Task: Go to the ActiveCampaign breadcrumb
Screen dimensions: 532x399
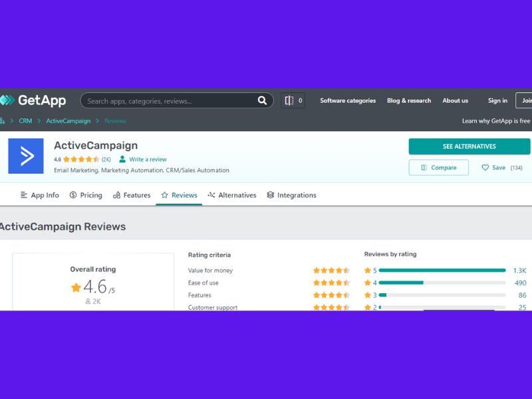Action: 68,121
